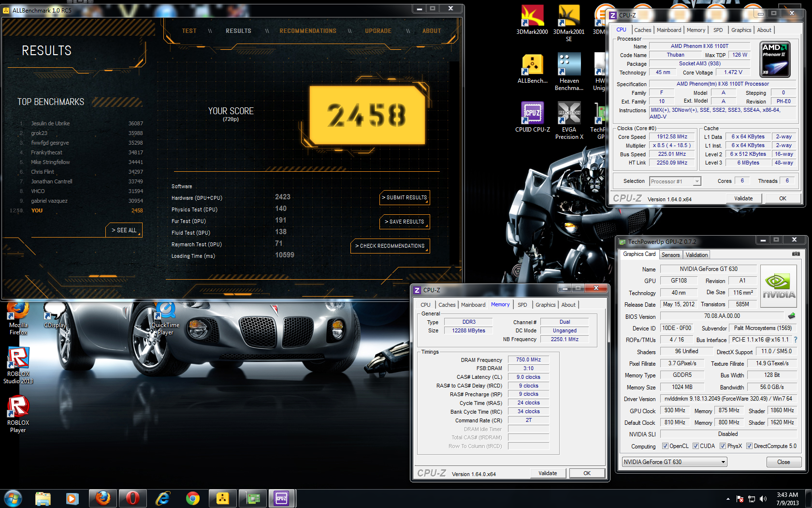Toggle the PhysX checkbox in GPU-Z

(723, 446)
